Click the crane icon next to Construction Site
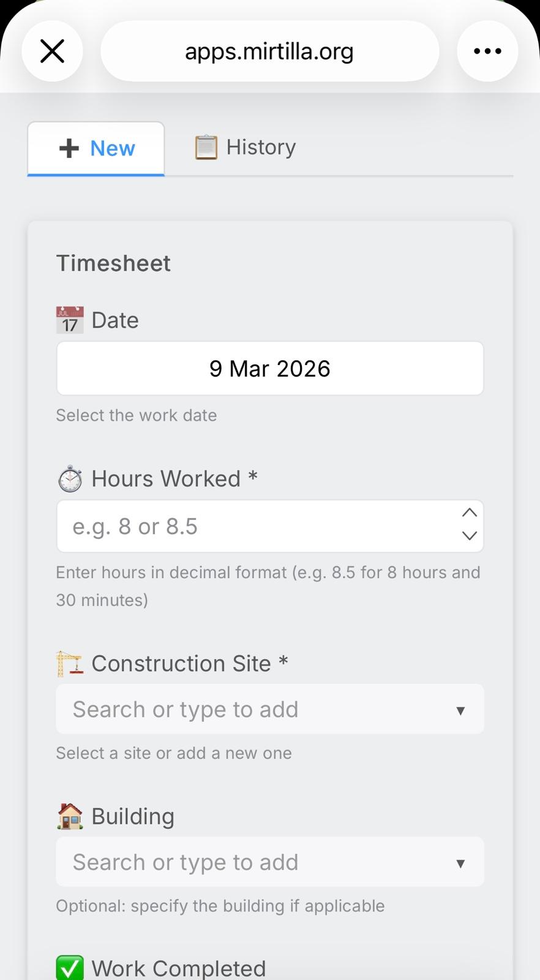Screen dimensions: 540x980 click(x=69, y=663)
